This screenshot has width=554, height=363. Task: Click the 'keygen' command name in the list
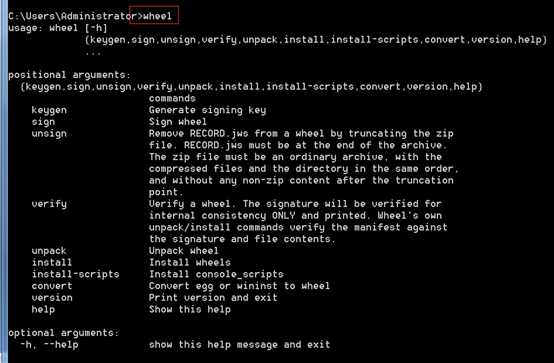tap(49, 110)
